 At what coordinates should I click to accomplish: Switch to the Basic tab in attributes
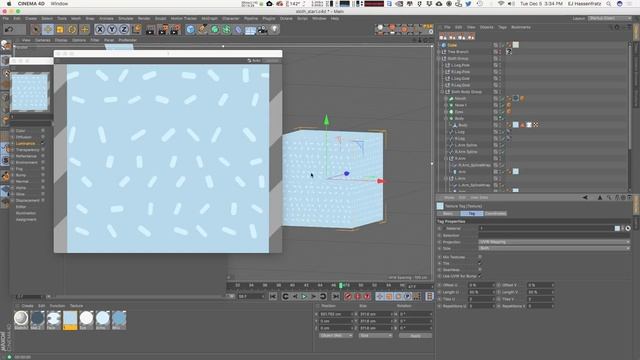pyautogui.click(x=448, y=213)
